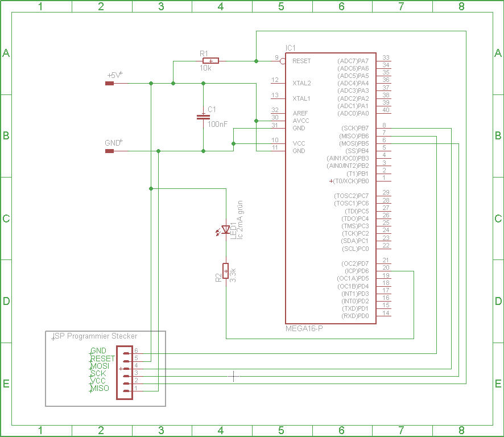Click the (AIN1/OC0)PB3 pin label
The height and width of the screenshot is (437, 504).
tap(348, 158)
